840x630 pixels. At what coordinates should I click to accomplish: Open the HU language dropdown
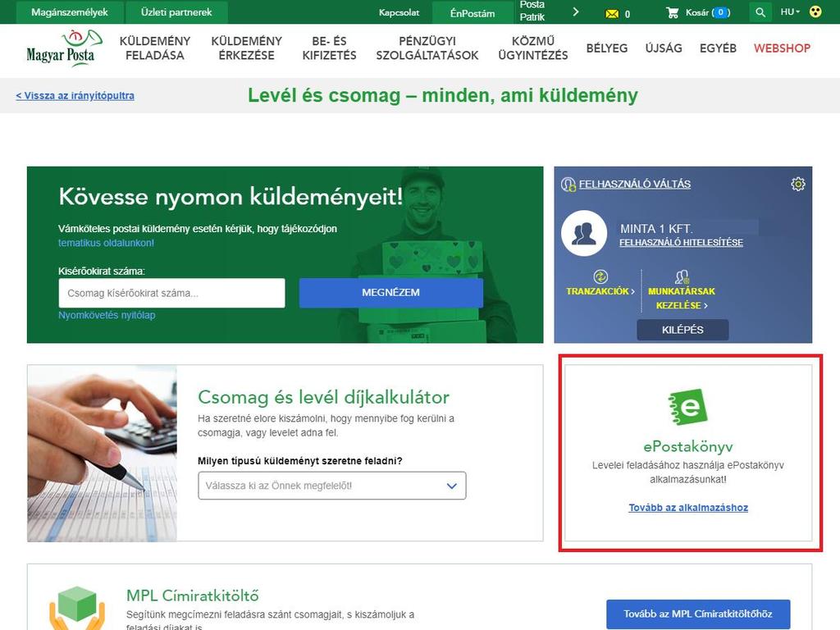[x=790, y=11]
